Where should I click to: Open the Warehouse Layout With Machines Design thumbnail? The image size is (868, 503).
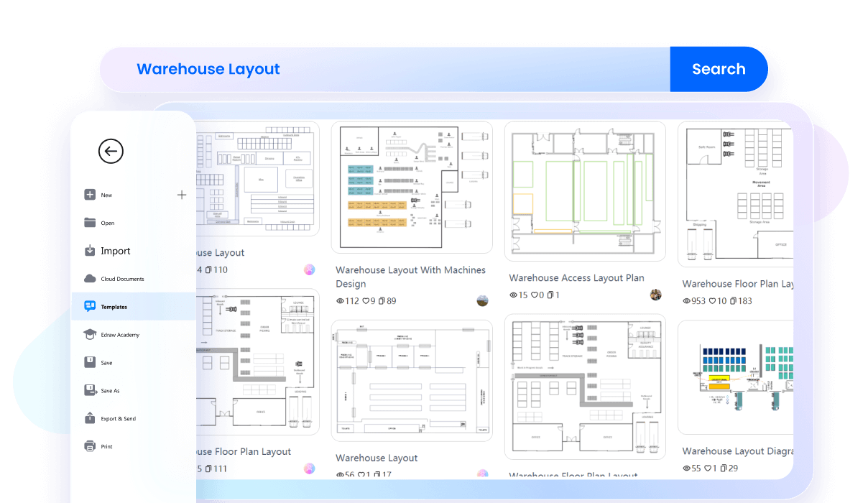[412, 188]
